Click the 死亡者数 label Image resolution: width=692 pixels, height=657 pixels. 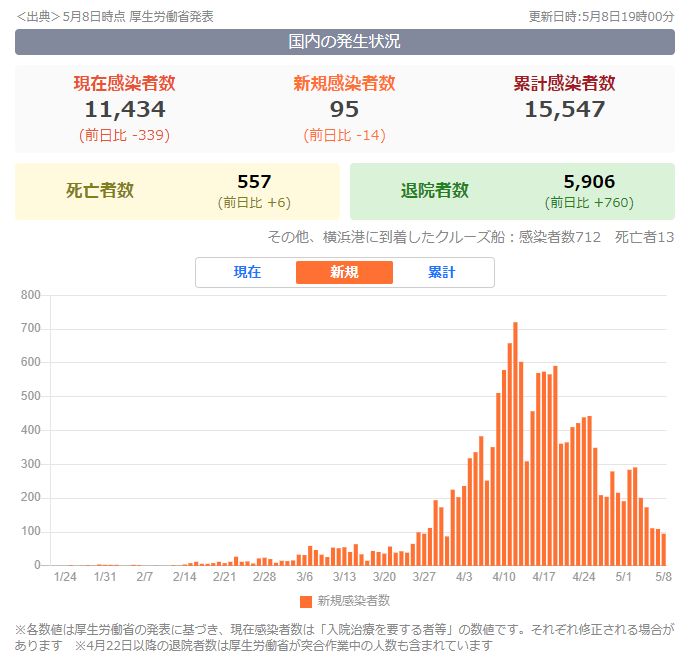pyautogui.click(x=100, y=191)
